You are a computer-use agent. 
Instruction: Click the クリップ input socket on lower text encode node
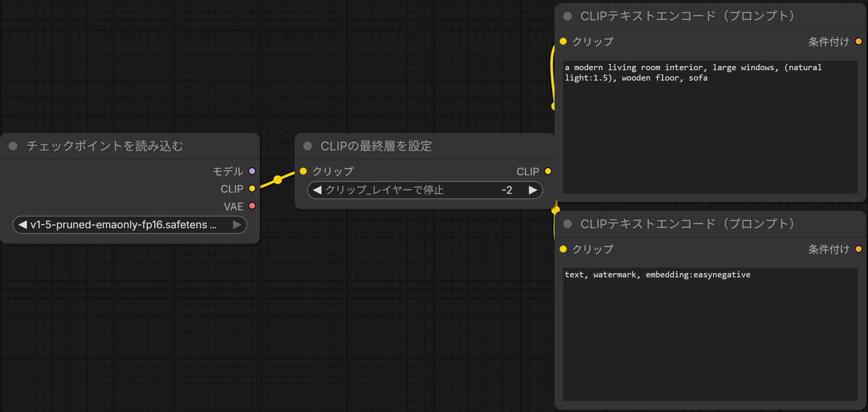coord(563,249)
